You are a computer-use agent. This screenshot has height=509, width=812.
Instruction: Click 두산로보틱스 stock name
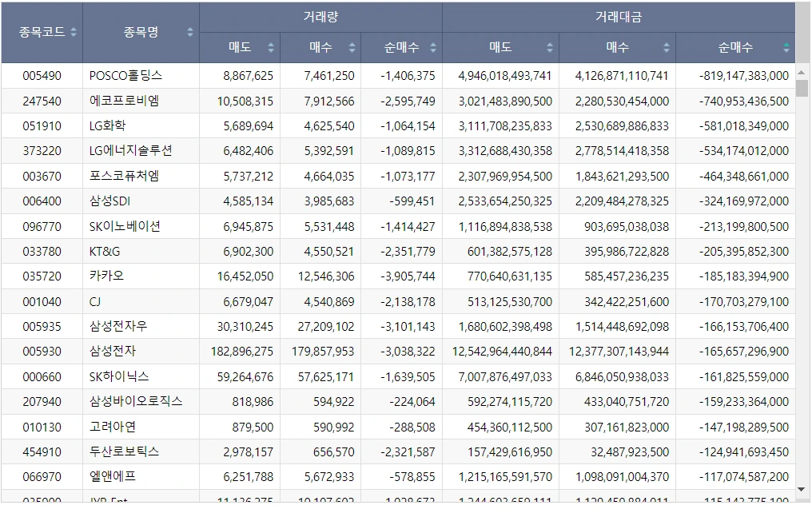click(125, 451)
